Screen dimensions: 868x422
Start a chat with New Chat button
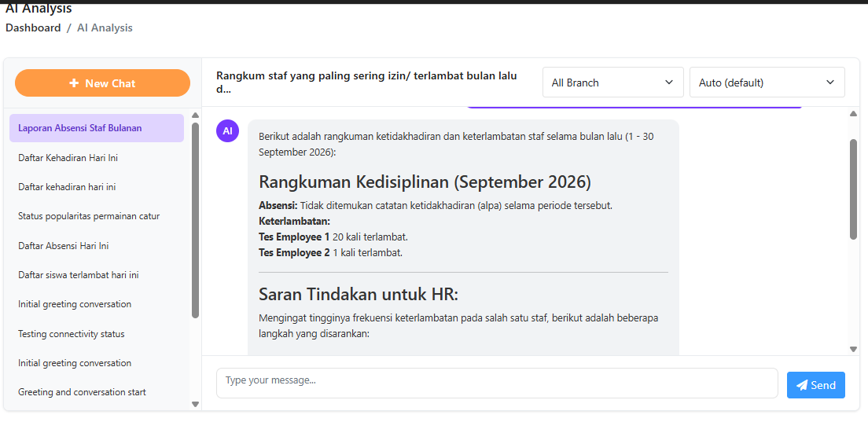click(x=102, y=83)
